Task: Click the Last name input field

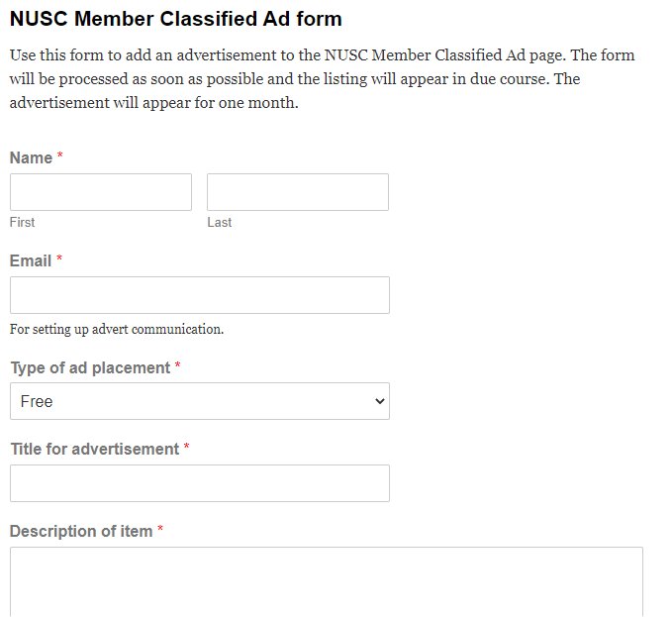Action: coord(297,192)
